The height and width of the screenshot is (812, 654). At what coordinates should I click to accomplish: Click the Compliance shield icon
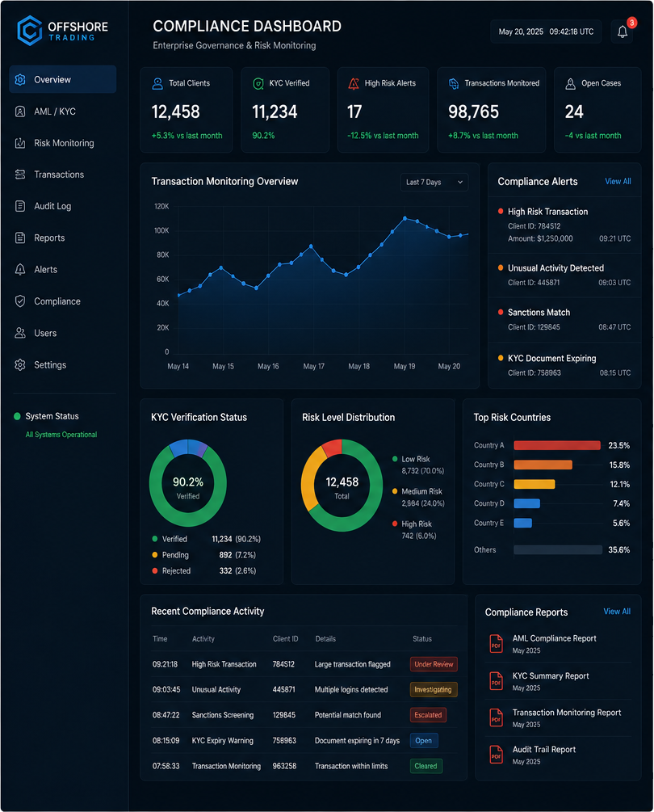point(20,301)
